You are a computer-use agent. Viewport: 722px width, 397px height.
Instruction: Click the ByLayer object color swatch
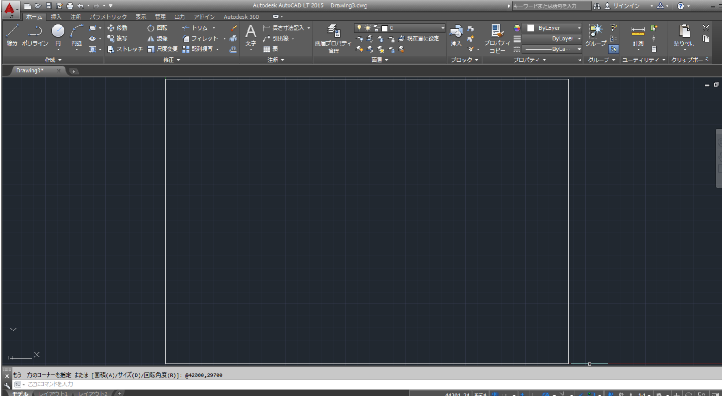click(530, 28)
